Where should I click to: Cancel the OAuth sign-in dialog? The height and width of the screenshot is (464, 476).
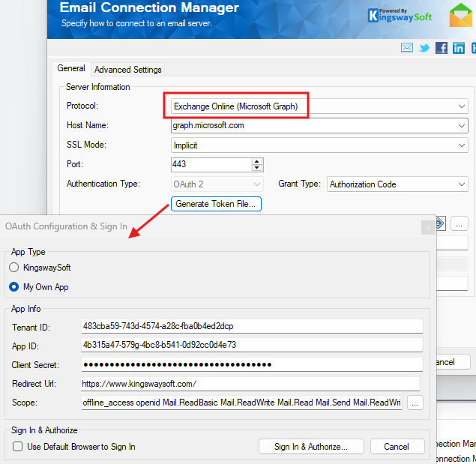(397, 447)
